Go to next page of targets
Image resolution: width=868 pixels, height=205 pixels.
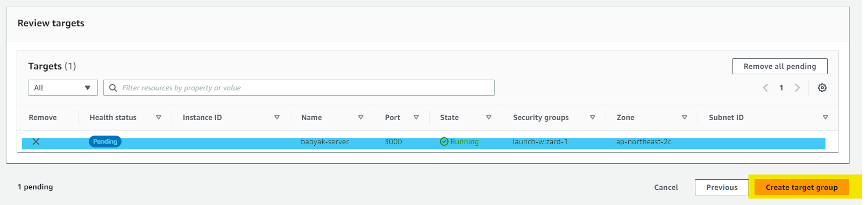point(798,88)
